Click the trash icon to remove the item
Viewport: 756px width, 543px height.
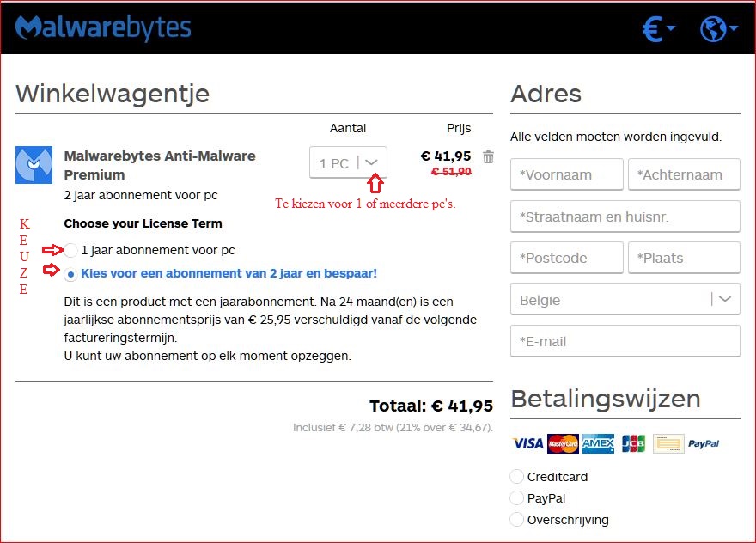(488, 157)
